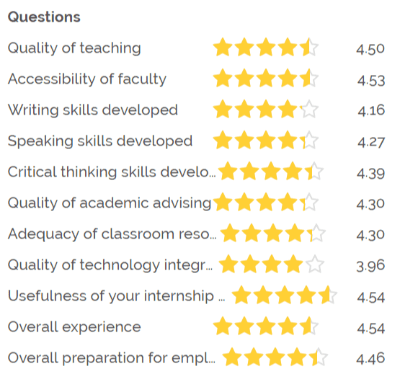Screen dimensions: 400x374
Task: Click the Questions heading
Action: tap(44, 17)
